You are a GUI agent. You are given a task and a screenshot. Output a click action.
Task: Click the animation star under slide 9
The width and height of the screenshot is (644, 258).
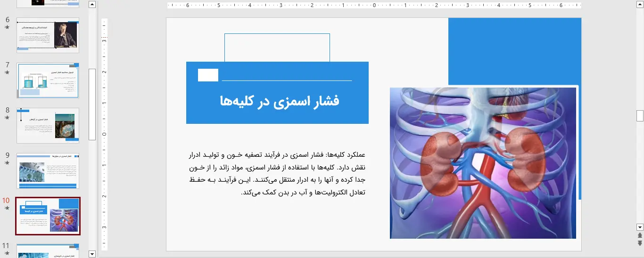point(7,162)
